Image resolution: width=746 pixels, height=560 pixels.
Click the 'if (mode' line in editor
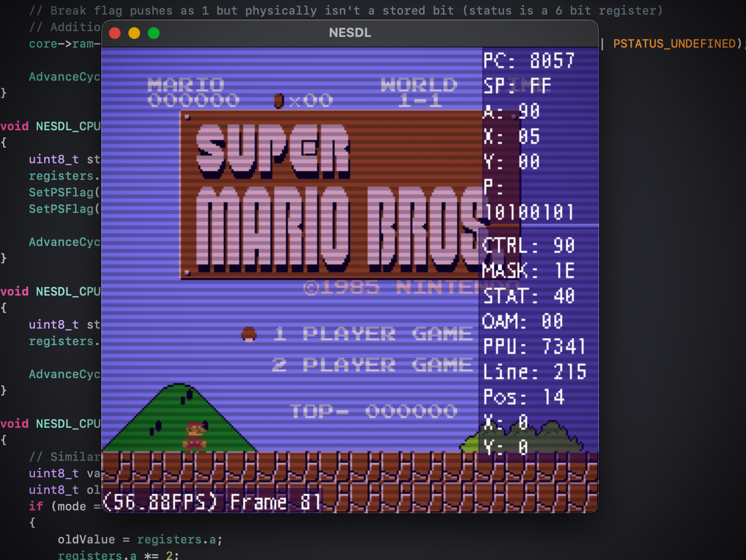[x=65, y=507]
